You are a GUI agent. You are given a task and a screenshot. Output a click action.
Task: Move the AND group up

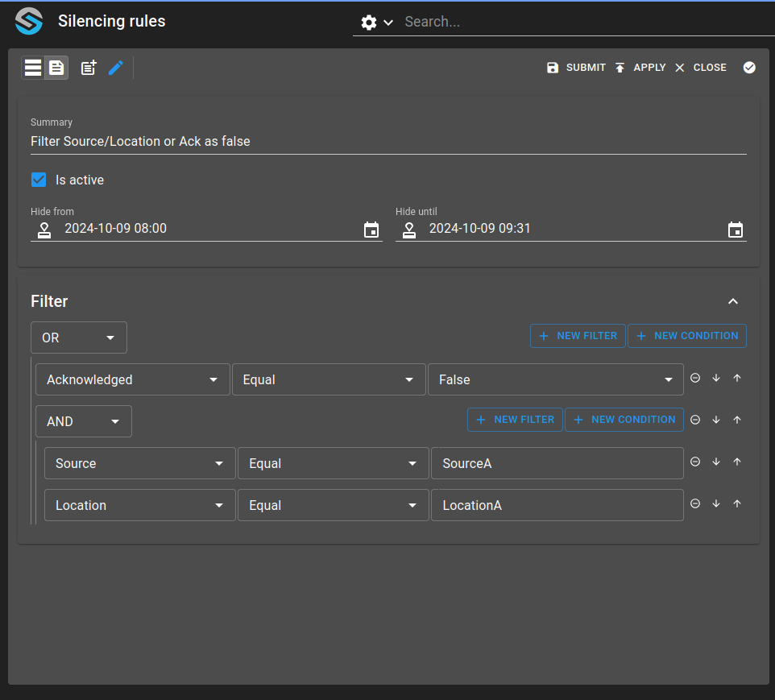pyautogui.click(x=737, y=420)
